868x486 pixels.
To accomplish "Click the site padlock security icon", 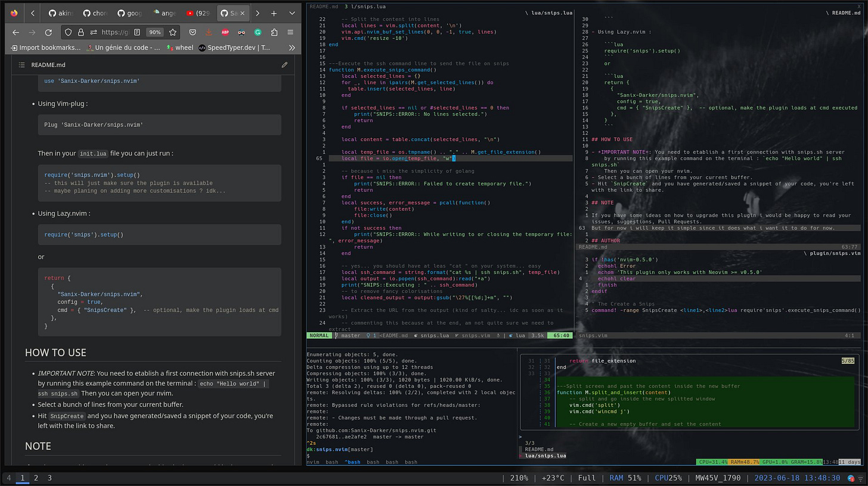I will tap(81, 32).
